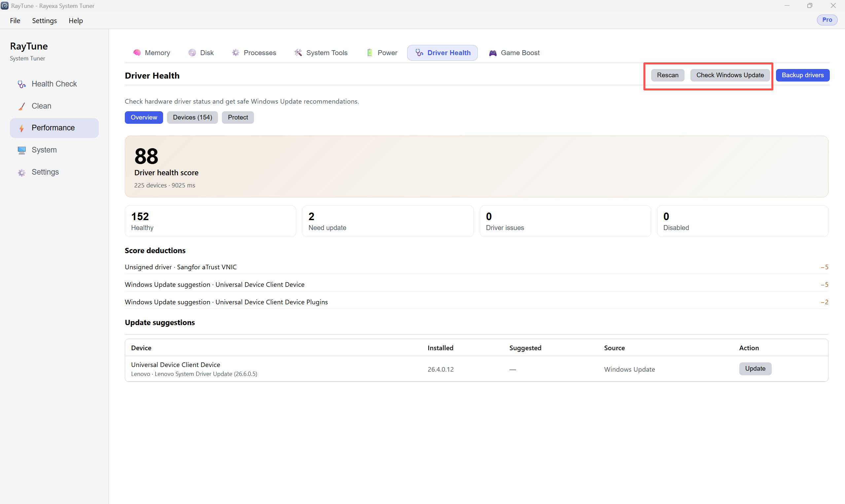Open the Settings menu in menu bar
This screenshot has height=504, width=845.
(45, 21)
